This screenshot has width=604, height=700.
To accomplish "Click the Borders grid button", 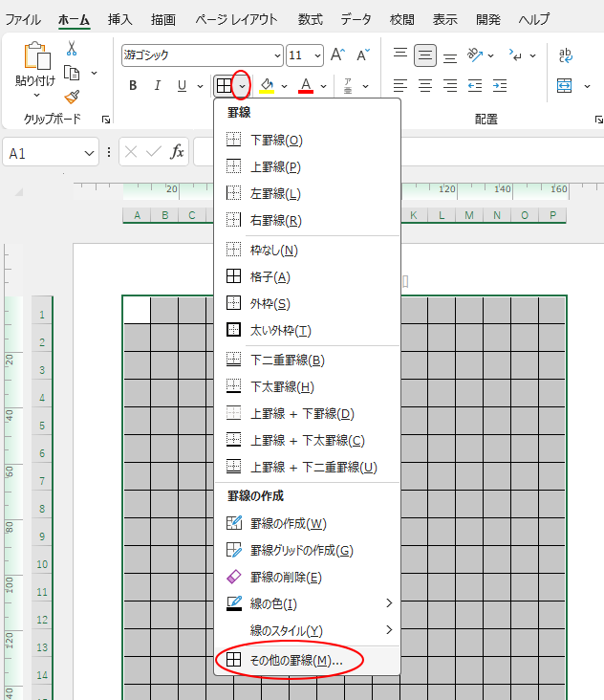I will pyautogui.click(x=224, y=86).
